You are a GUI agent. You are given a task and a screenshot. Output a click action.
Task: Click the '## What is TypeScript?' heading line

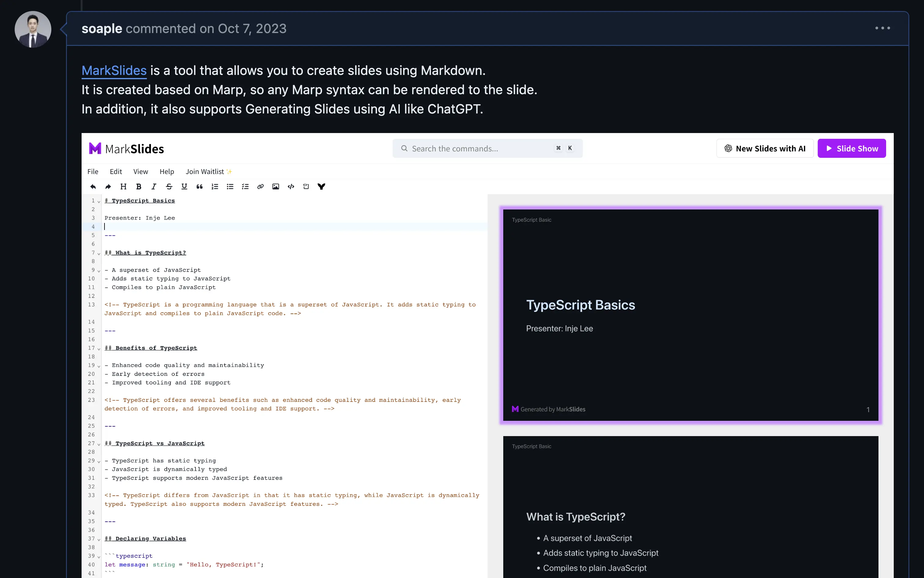point(145,253)
